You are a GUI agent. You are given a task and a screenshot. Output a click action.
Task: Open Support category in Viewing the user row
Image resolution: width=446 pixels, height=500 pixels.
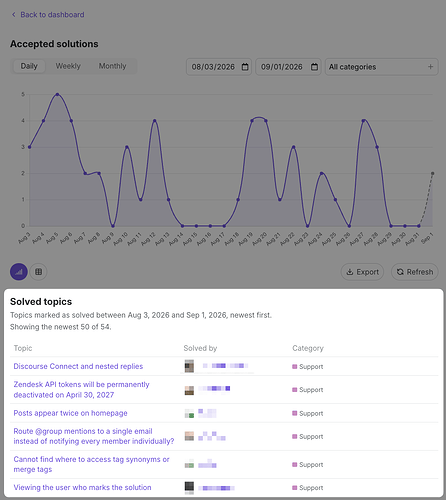point(308,488)
